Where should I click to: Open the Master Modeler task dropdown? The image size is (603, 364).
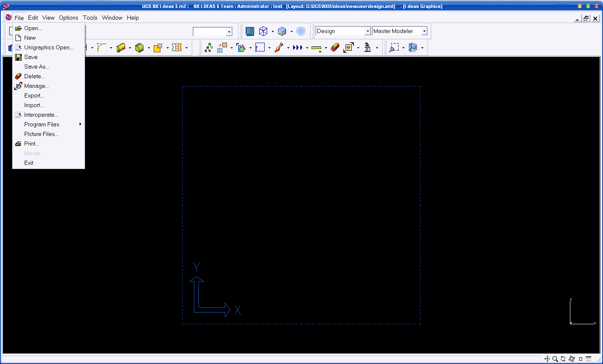[x=424, y=31]
